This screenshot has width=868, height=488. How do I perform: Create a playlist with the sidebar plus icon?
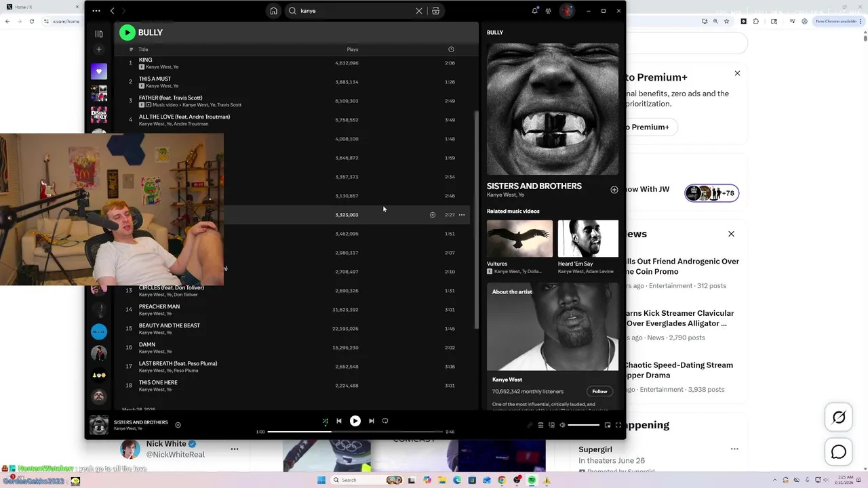tap(99, 49)
